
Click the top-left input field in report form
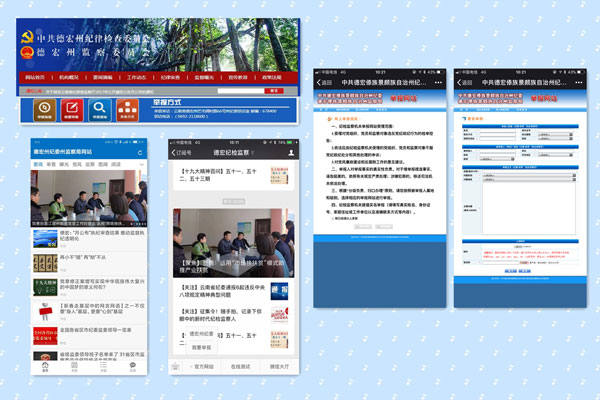pos(497,131)
